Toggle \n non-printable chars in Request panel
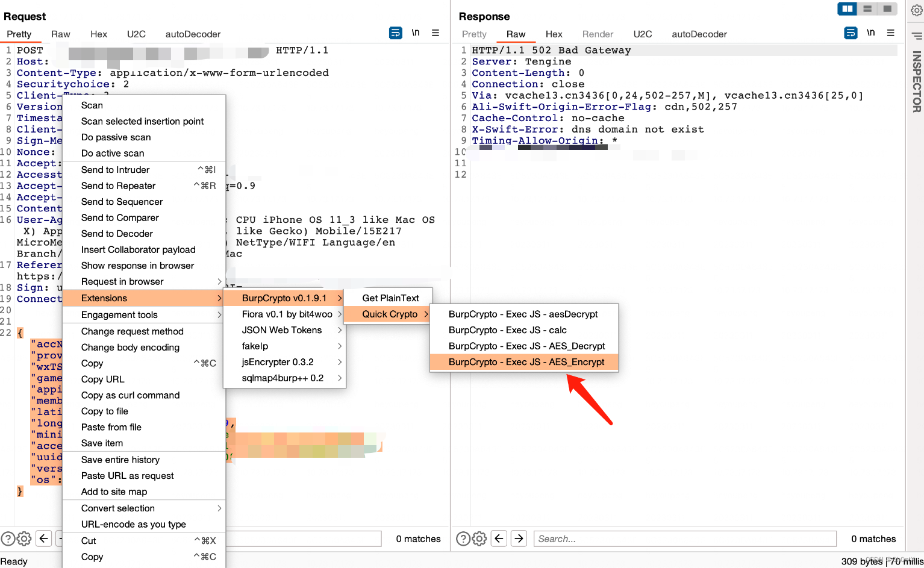The width and height of the screenshot is (924, 568). [x=416, y=33]
